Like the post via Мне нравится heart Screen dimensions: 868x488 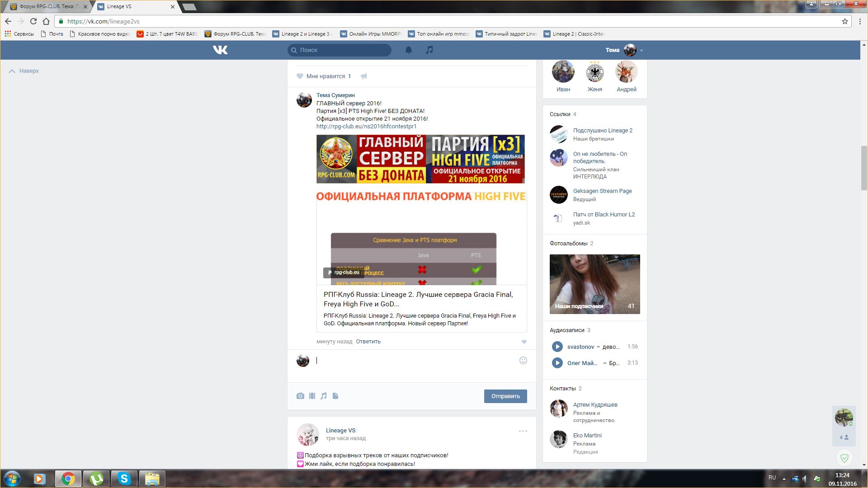(300, 76)
